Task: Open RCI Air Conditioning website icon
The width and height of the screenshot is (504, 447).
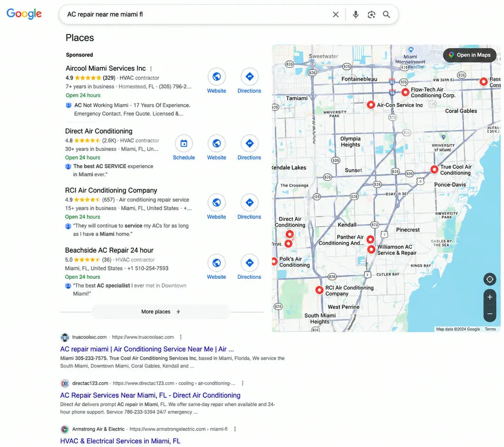Action: pyautogui.click(x=216, y=203)
